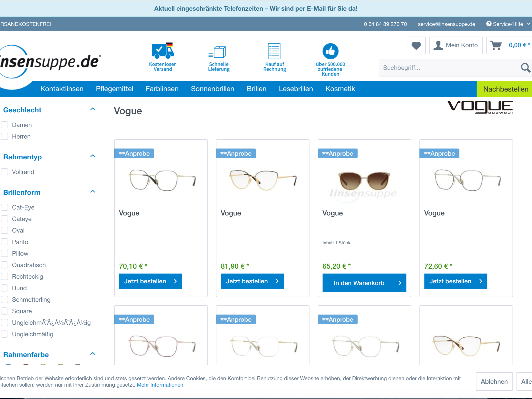Decline cookies with Ablehnen button

point(494,381)
